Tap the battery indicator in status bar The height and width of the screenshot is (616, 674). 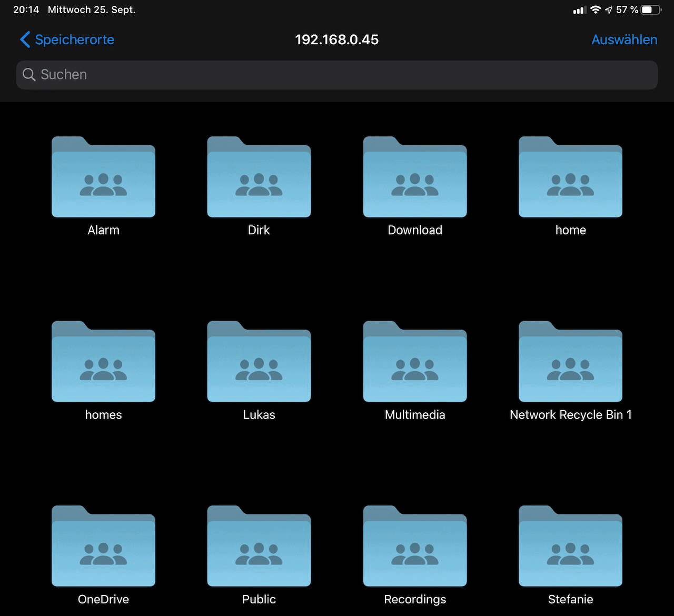click(650, 10)
